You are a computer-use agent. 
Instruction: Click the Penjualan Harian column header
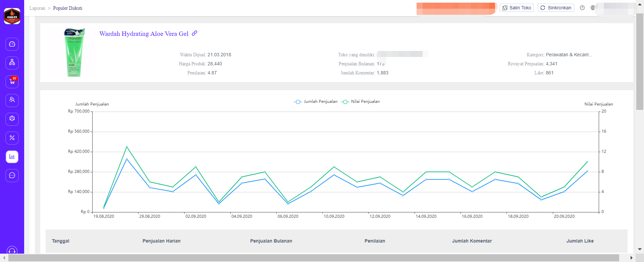(161, 241)
